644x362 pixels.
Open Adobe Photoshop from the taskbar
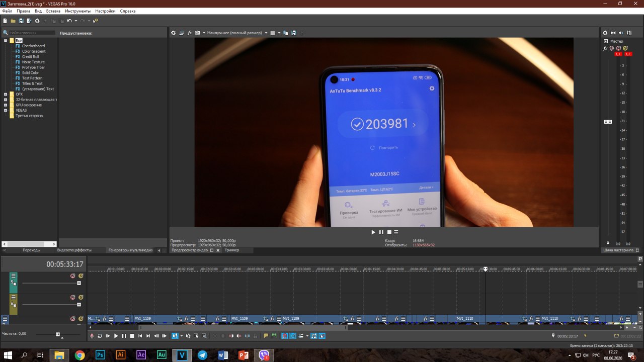(100, 355)
